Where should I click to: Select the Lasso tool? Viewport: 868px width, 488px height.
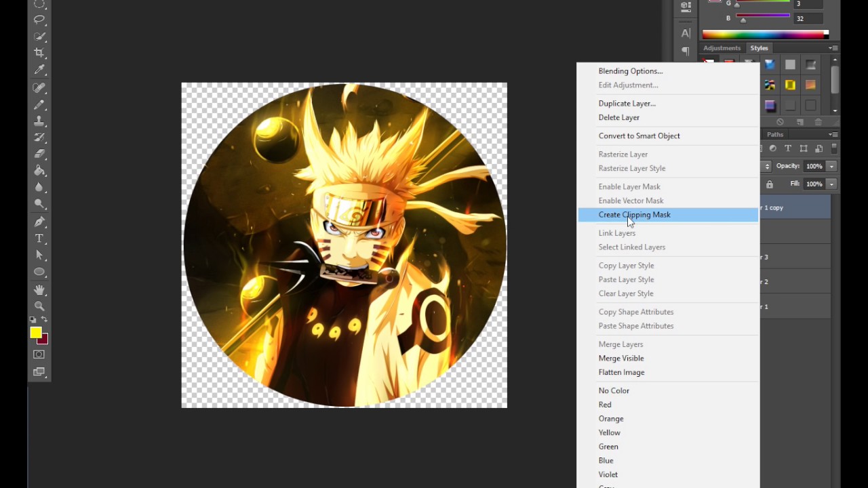pos(39,20)
